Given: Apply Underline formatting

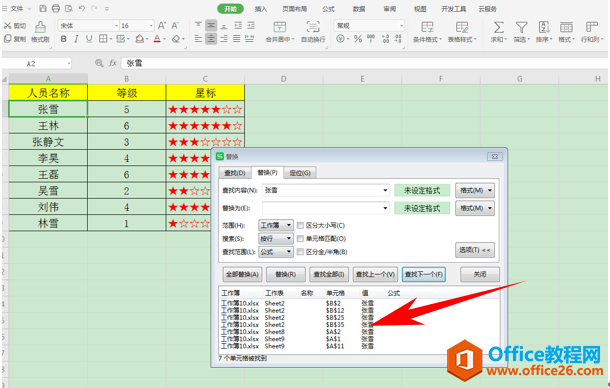Looking at the screenshot, I should (x=89, y=39).
